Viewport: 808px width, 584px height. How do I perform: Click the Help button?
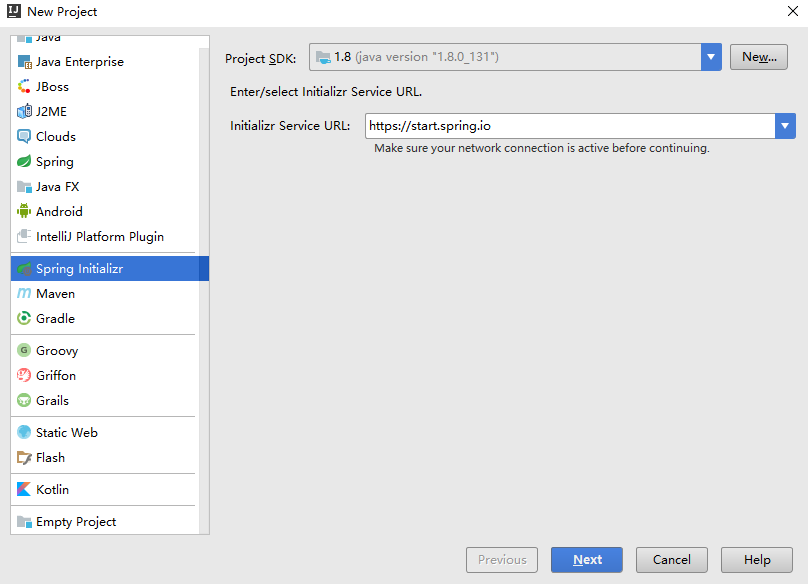tap(756, 560)
